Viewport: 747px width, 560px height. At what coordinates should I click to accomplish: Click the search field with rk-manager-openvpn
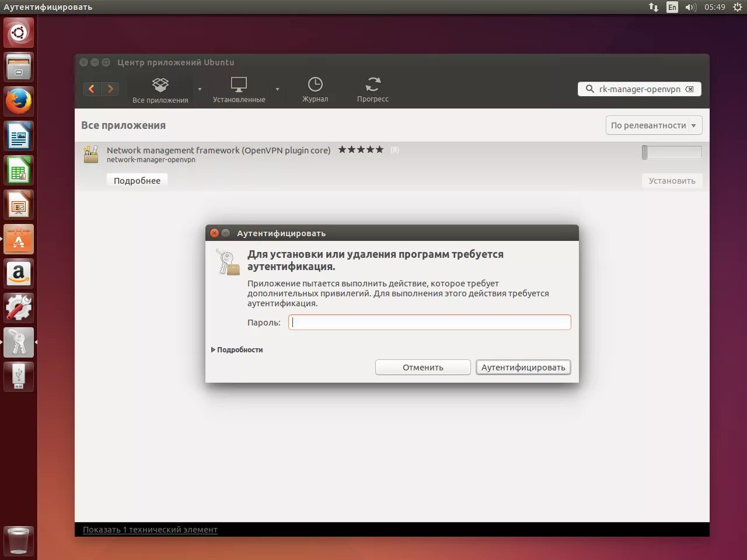pyautogui.click(x=640, y=89)
